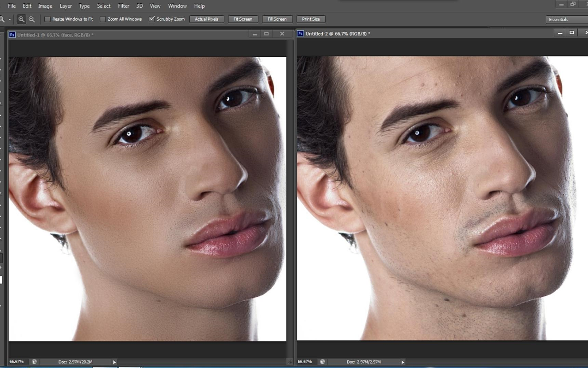Expand the status info arrow in Untitled-2
The width and height of the screenshot is (588, 368).
(x=403, y=362)
